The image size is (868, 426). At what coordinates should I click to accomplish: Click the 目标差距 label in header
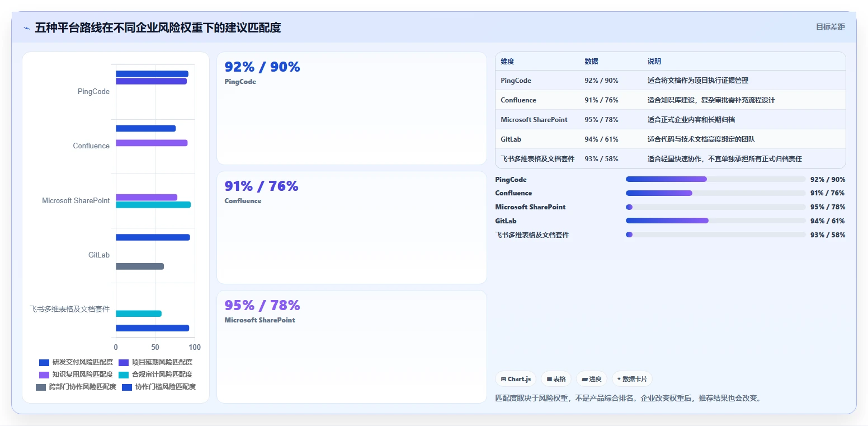coord(830,27)
